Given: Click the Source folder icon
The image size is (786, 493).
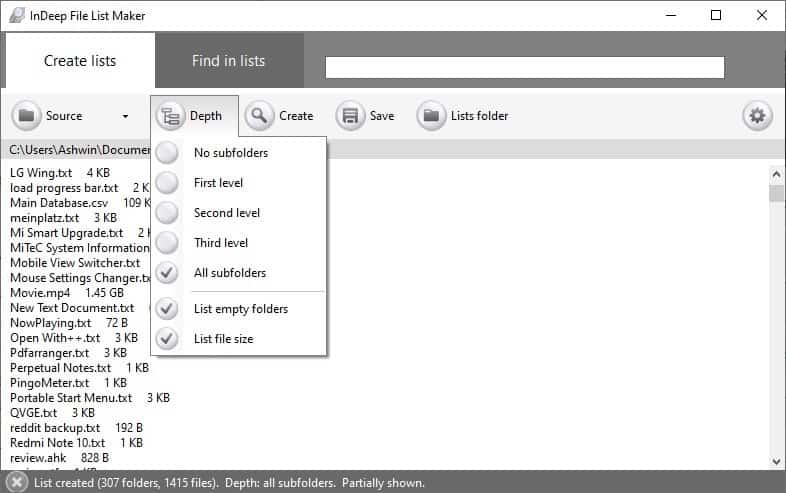Looking at the screenshot, I should click(26, 116).
